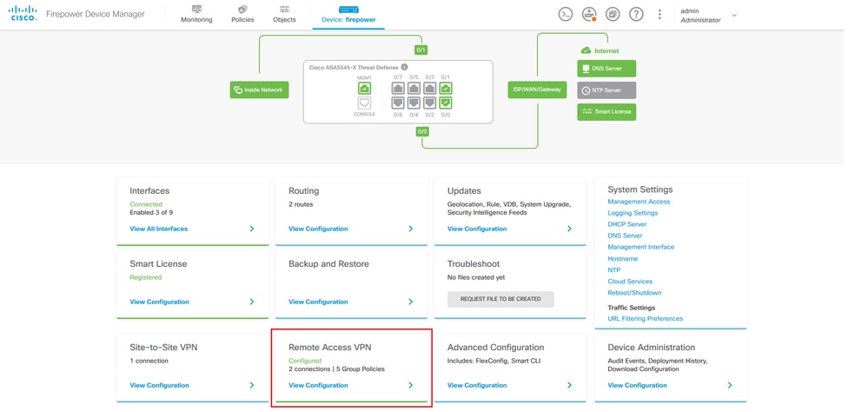Click the Advanced Configuration card arrow
The height and width of the screenshot is (412, 868).
coord(570,385)
